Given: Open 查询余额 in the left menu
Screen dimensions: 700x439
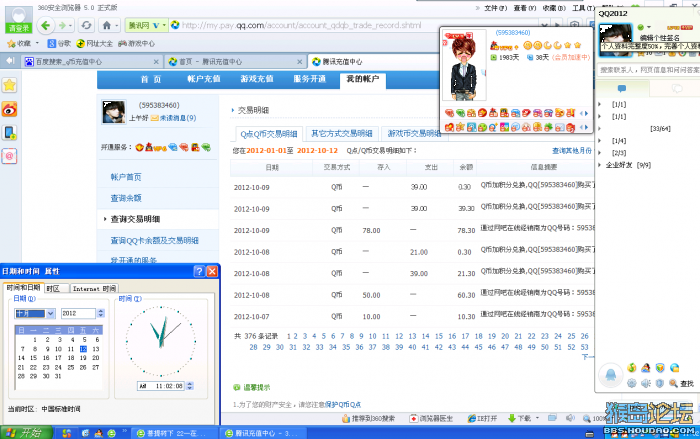Looking at the screenshot, I should 126,198.
